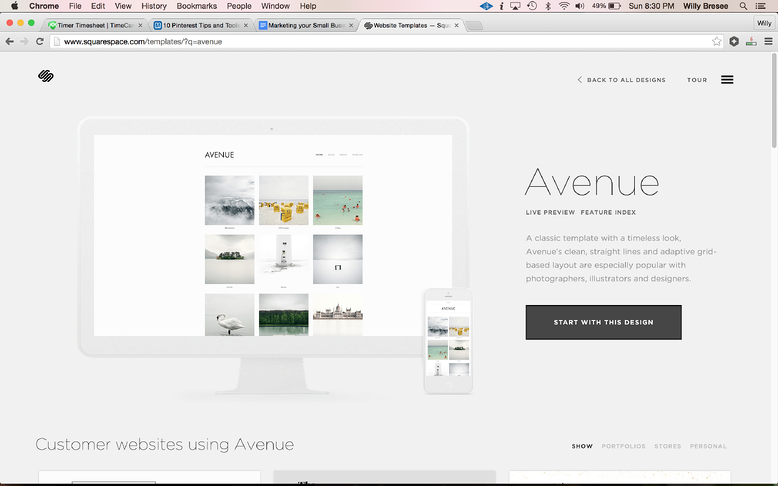Open Spotlight search magnifier
The image size is (778, 486).
743,6
